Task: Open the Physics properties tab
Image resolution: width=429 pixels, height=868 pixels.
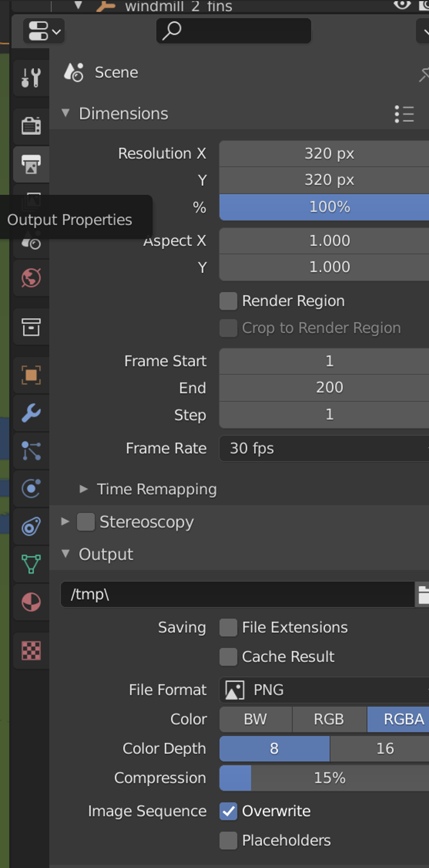Action: click(31, 488)
